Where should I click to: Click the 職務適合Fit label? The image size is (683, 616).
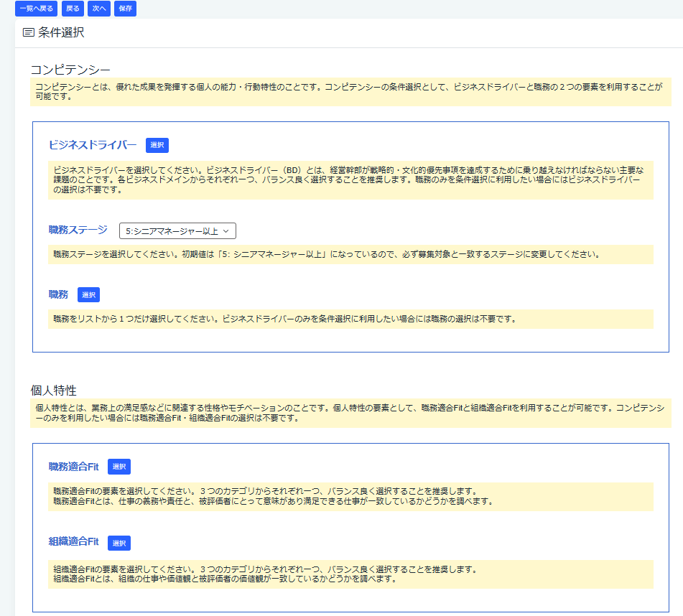point(73,466)
